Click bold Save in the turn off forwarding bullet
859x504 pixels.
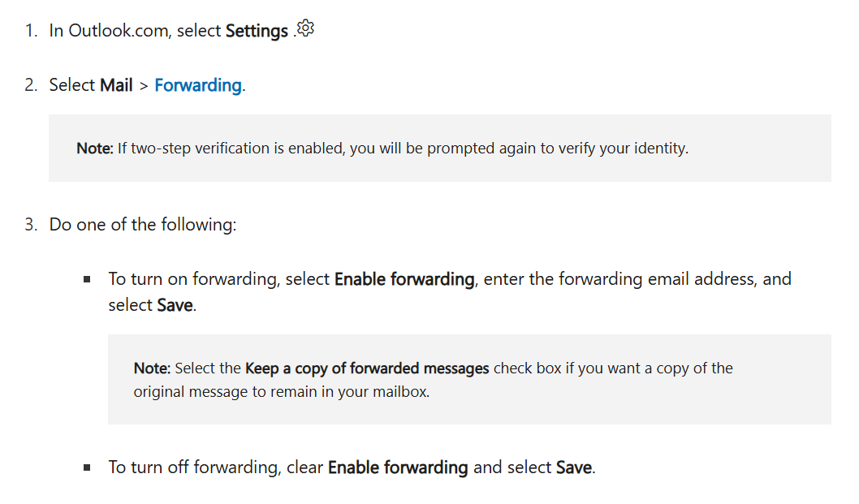click(x=574, y=467)
